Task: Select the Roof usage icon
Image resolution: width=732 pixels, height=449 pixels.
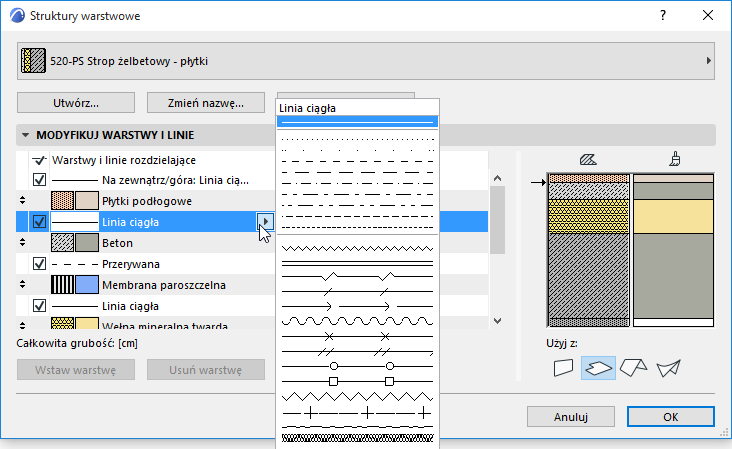Action: [x=633, y=368]
